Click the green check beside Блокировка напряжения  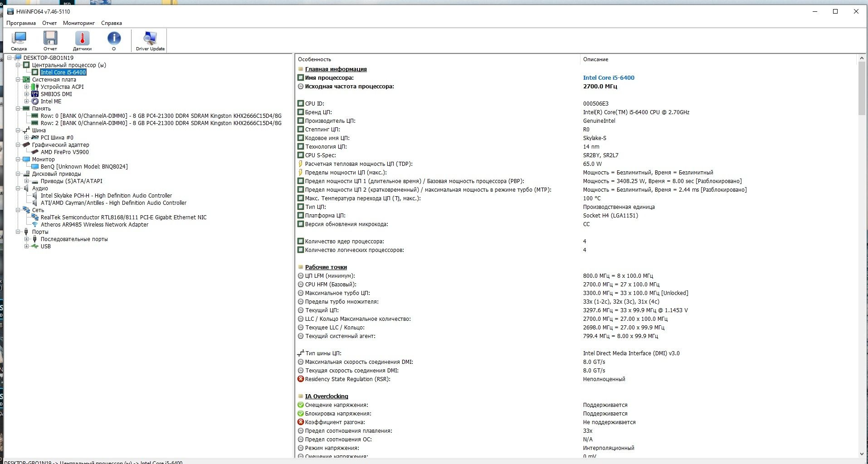tap(300, 413)
